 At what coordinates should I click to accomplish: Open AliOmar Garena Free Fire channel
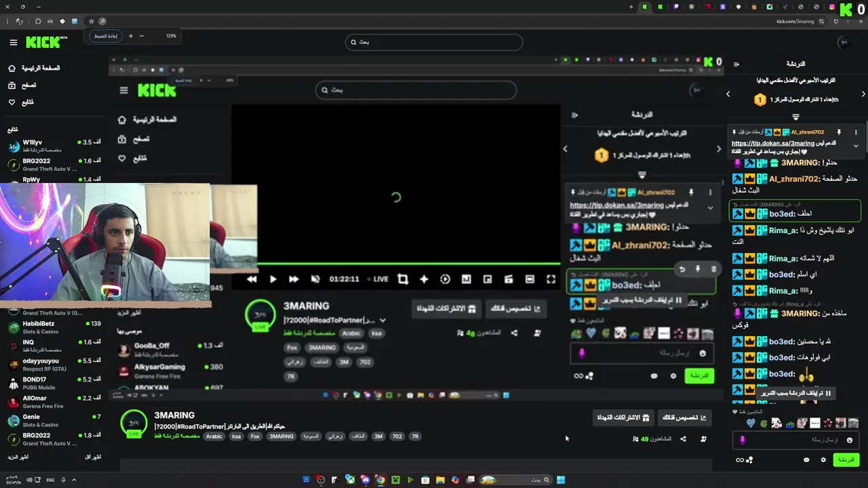[x=54, y=401]
